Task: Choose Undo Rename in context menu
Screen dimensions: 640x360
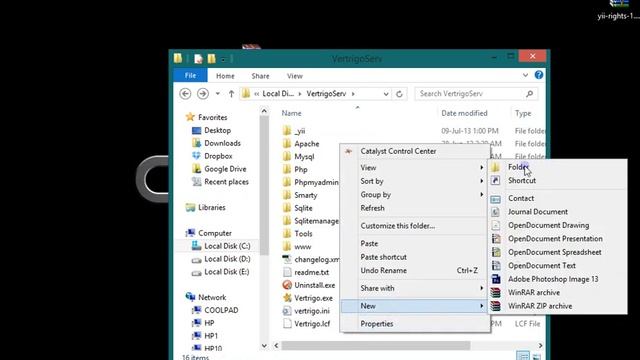Action: (415, 271)
